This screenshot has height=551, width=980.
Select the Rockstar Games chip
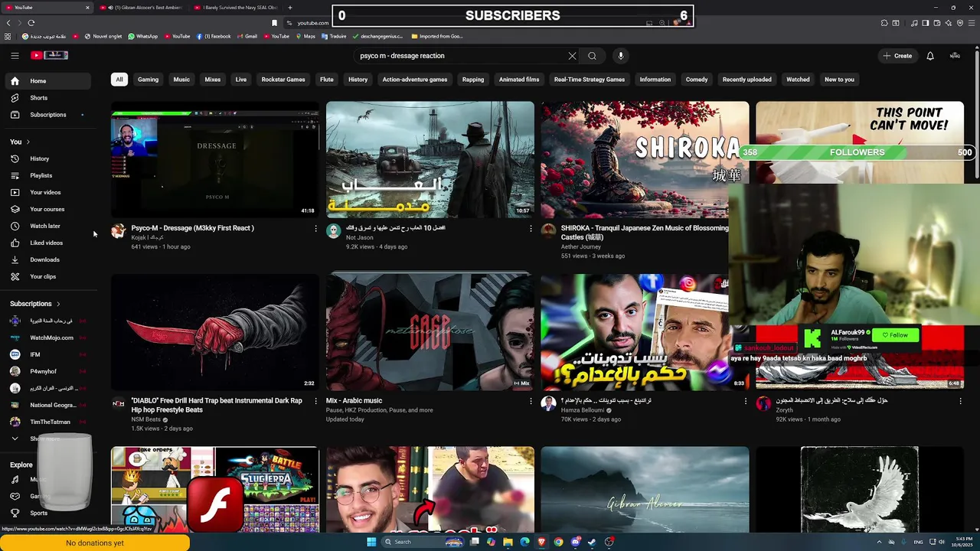[283, 80]
